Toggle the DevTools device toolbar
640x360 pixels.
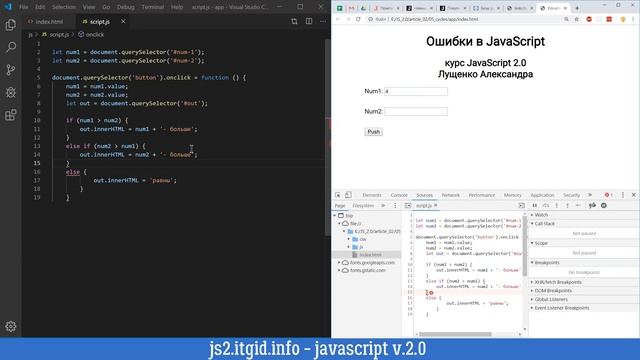348,195
